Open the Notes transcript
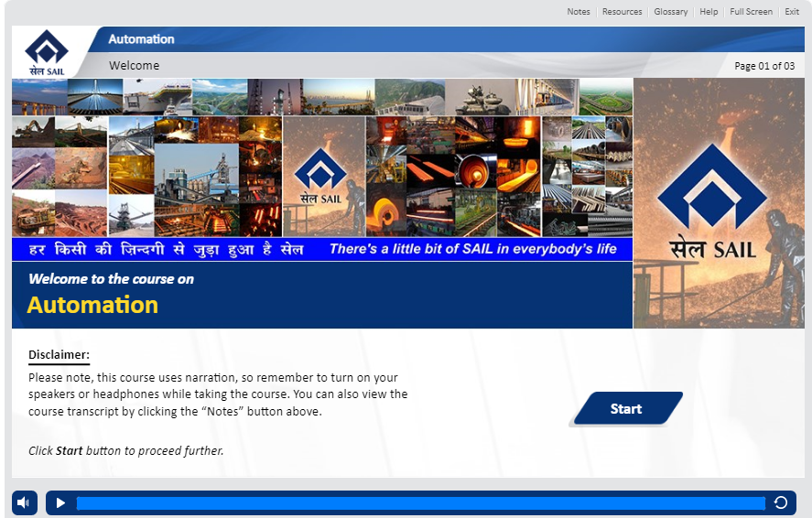Viewport: 812px width, 518px height. coord(579,11)
